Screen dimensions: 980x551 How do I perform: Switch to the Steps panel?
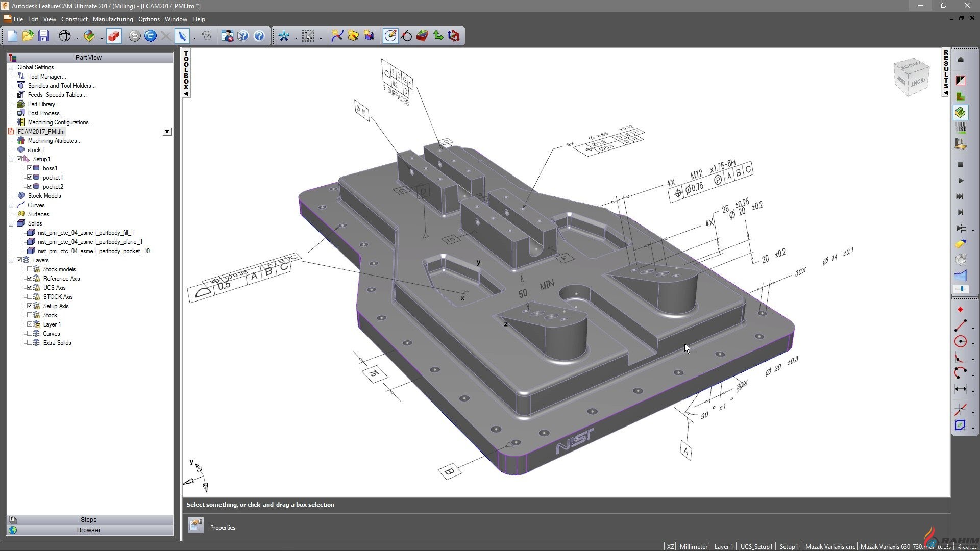click(88, 519)
